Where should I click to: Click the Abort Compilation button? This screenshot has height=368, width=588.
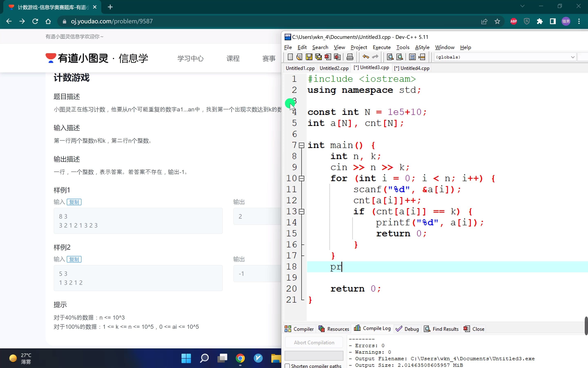point(314,342)
